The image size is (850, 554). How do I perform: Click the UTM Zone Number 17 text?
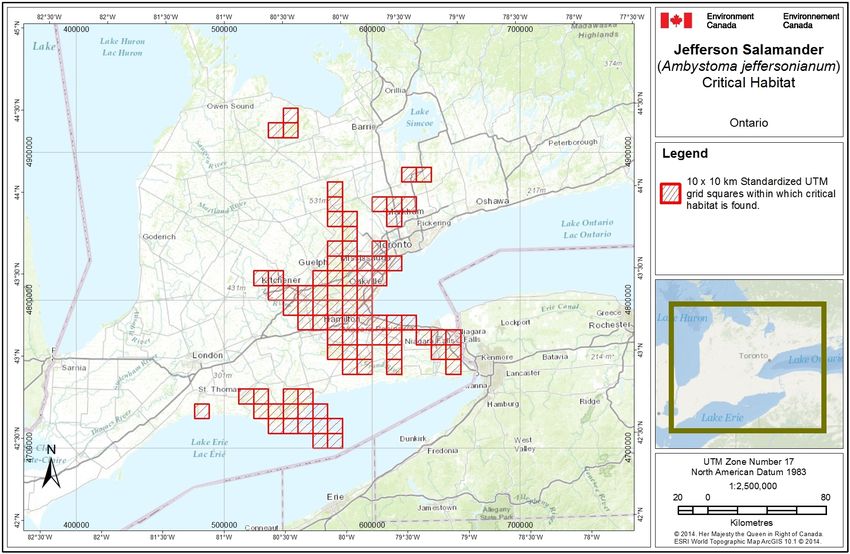(749, 462)
